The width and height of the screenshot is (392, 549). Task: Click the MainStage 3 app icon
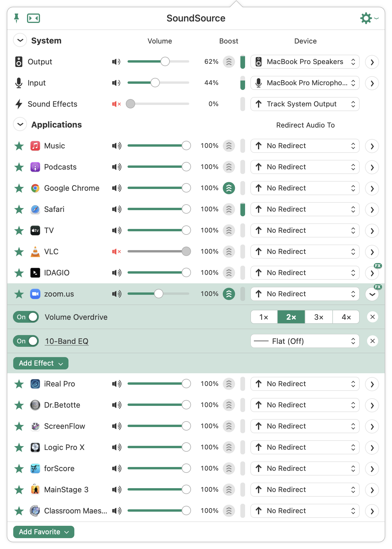click(x=35, y=490)
